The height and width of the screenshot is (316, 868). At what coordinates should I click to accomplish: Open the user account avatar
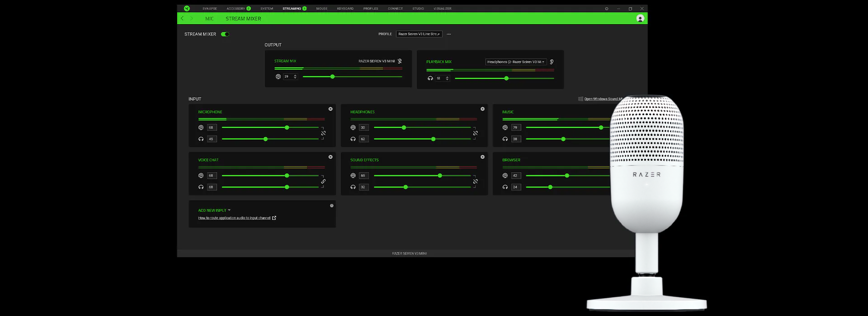point(640,19)
